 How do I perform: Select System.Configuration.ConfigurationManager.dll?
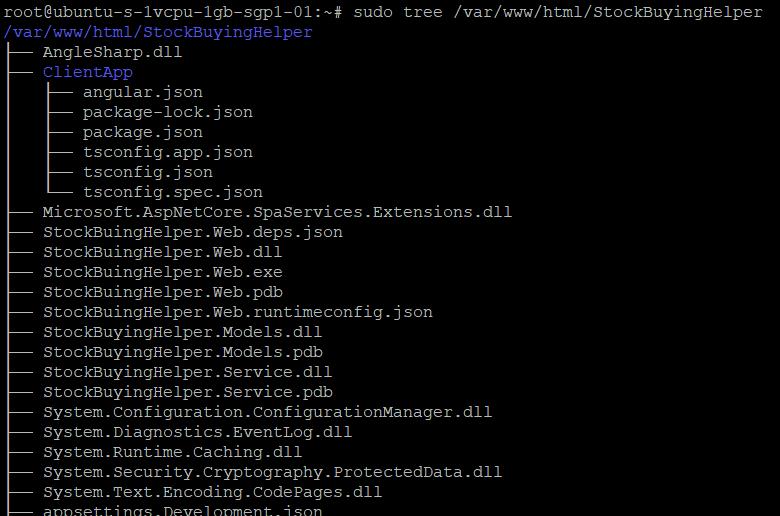point(267,412)
